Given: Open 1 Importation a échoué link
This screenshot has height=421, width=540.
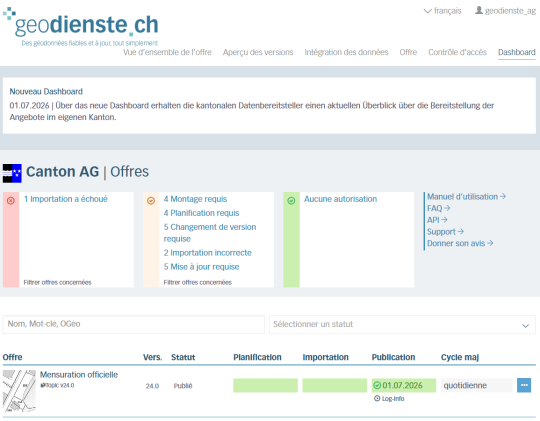Looking at the screenshot, I should coord(65,199).
